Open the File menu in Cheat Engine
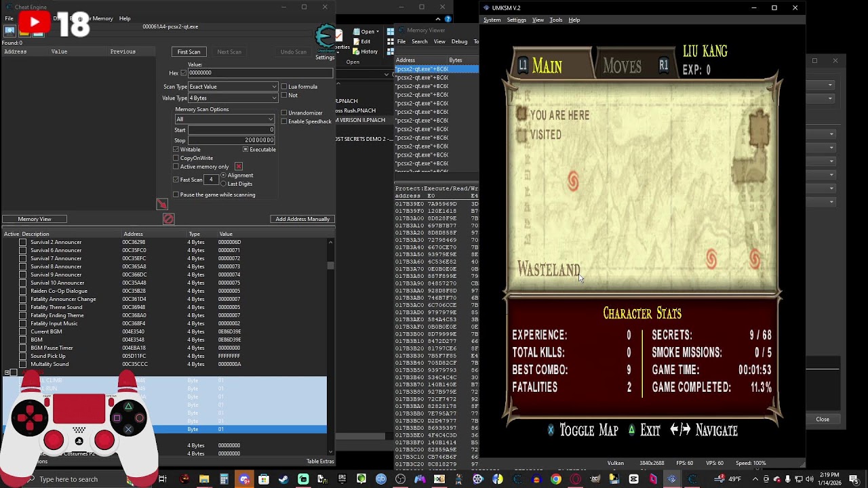868x488 pixels. pos(9,18)
